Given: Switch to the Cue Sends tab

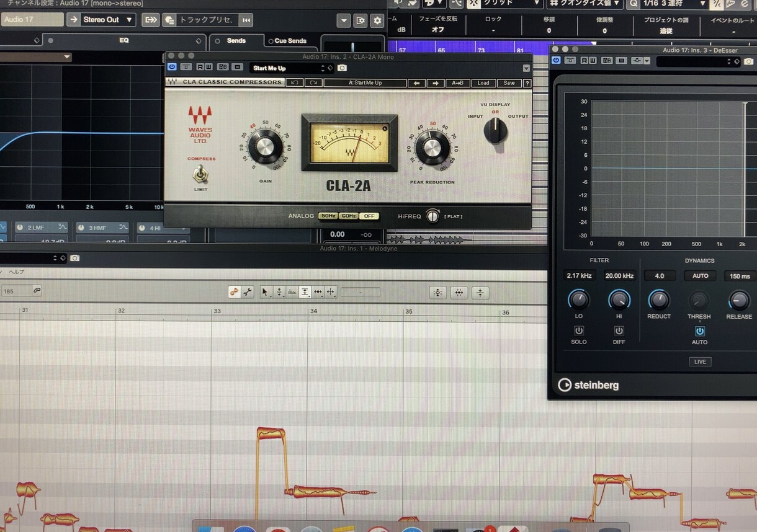Looking at the screenshot, I should 290,41.
